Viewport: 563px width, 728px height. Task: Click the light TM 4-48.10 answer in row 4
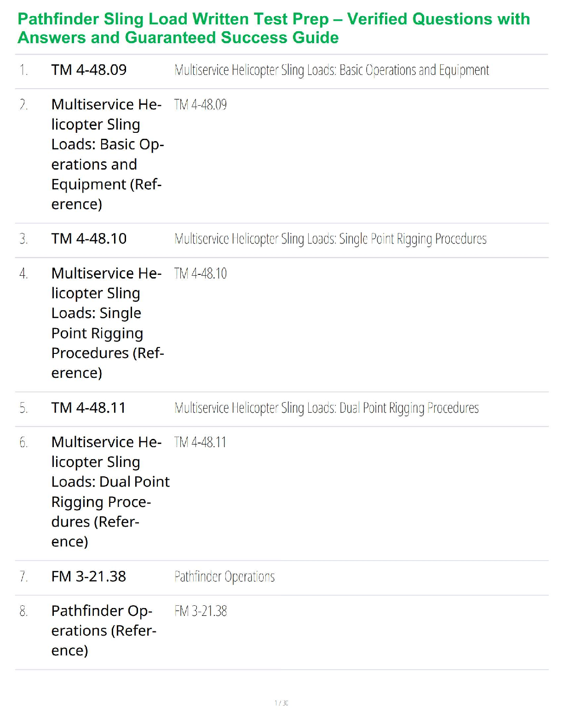(201, 273)
